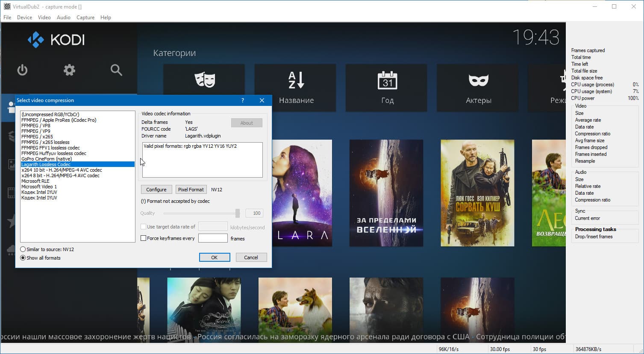Click the keyframes frames input field
Screen dimensions: 644x354
pyautogui.click(x=213, y=238)
